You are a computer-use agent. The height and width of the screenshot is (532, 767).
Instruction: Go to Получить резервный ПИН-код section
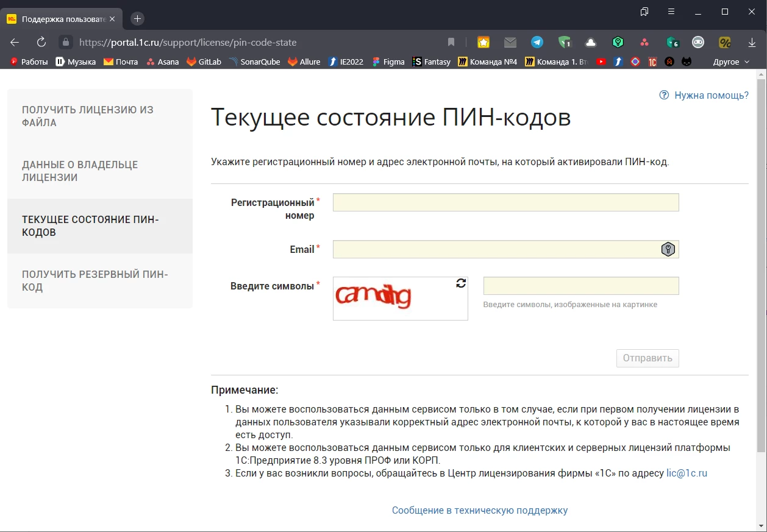(x=95, y=281)
